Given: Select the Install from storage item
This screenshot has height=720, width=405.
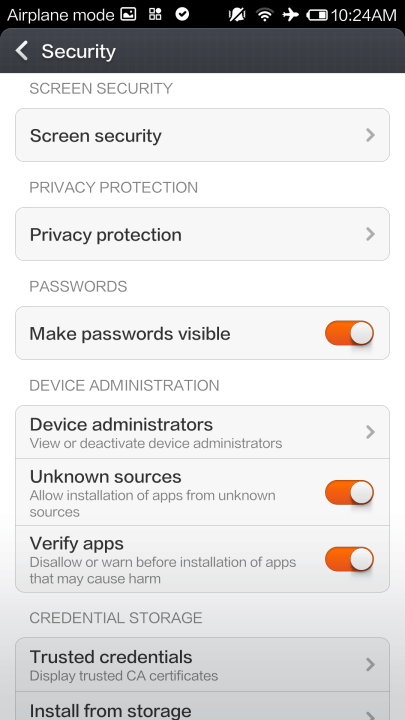Looking at the screenshot, I should coord(202,706).
